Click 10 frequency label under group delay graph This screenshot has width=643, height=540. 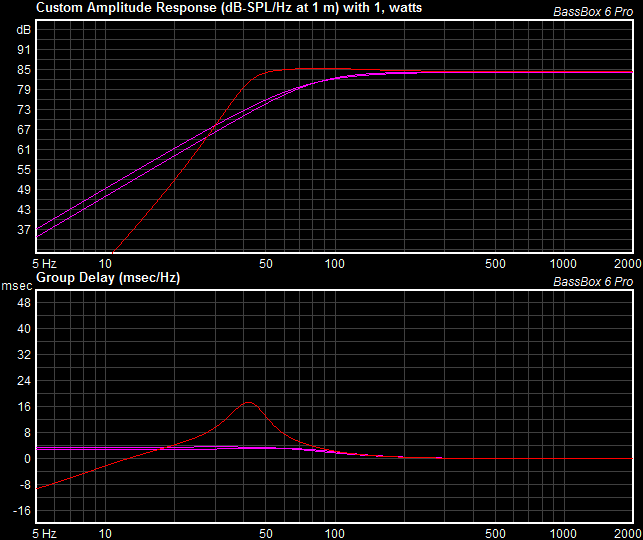(x=105, y=533)
